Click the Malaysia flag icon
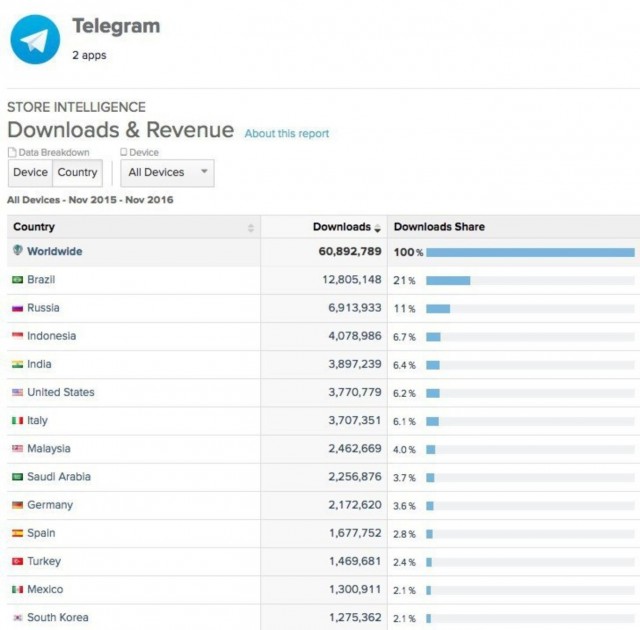Image resolution: width=640 pixels, height=630 pixels. 18,448
